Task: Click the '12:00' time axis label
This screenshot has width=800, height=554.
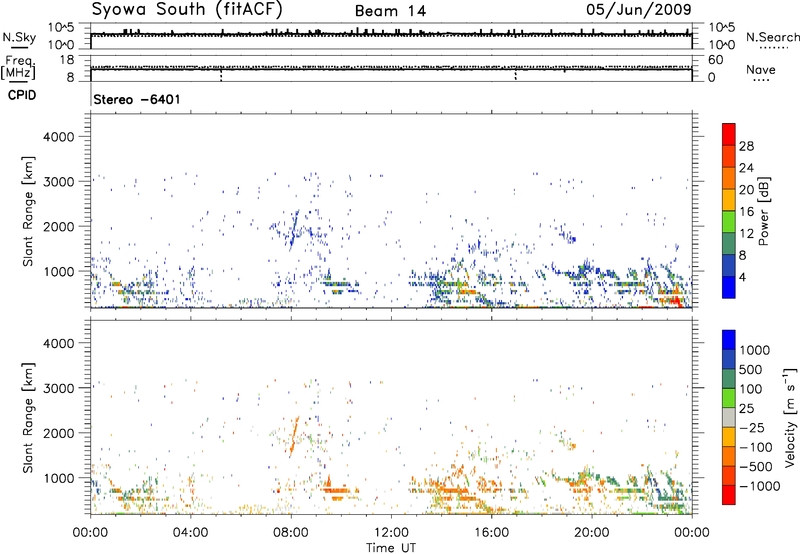Action: (x=391, y=533)
